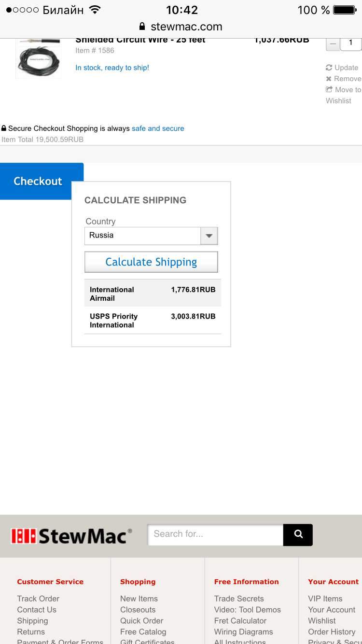Tap the Wi-Fi status icon
The image size is (362, 644).
95,10
